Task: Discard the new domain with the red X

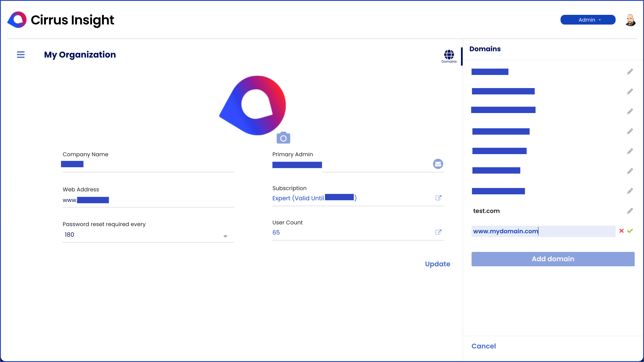Action: click(621, 231)
